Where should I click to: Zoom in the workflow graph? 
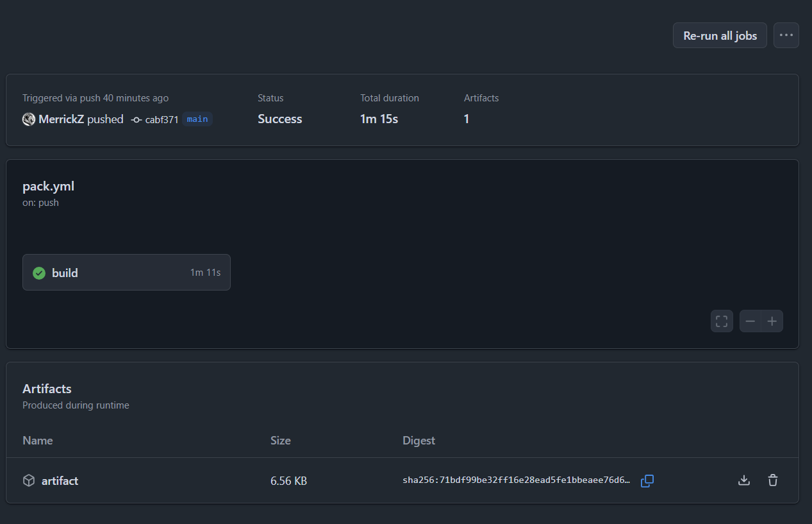[772, 321]
